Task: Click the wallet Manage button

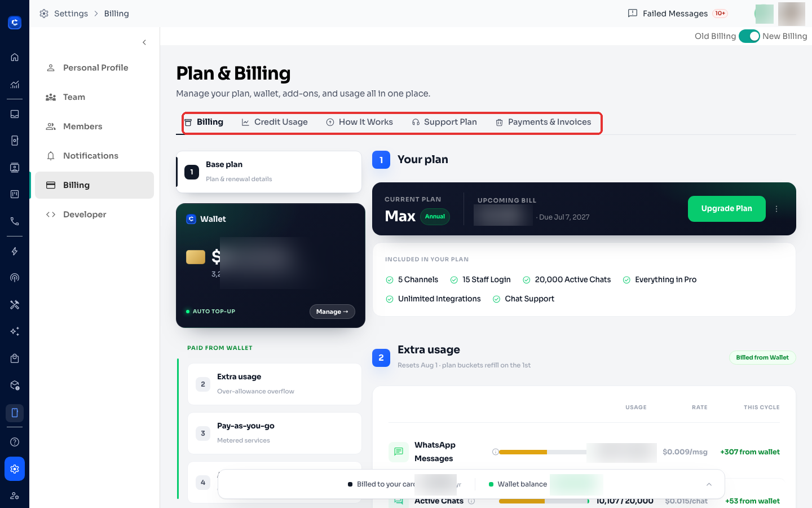Action: [332, 312]
